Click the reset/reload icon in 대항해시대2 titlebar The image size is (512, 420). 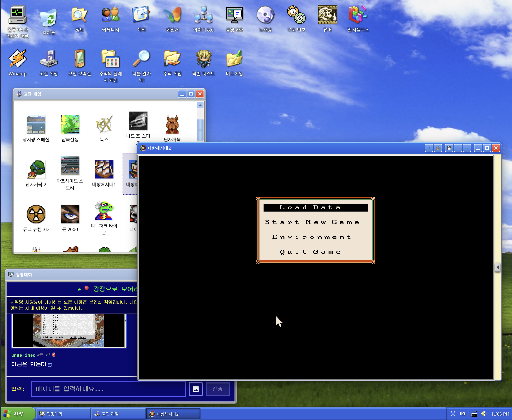tap(429, 148)
